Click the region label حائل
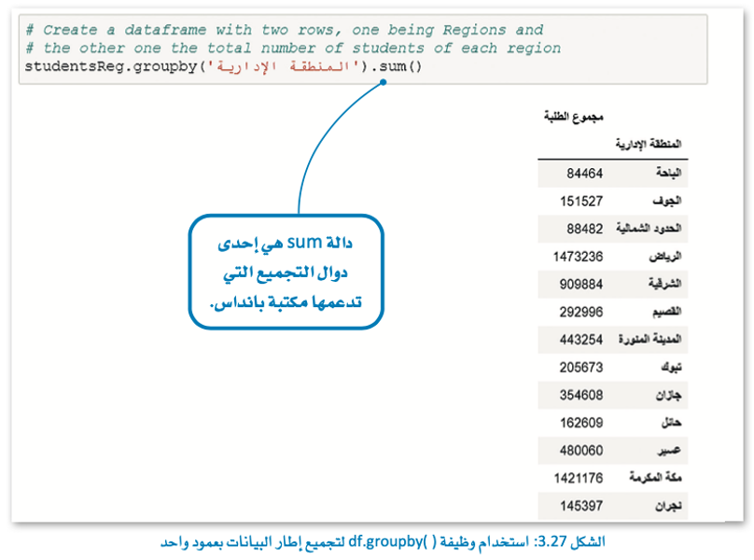This screenshot has height=560, width=754. (x=671, y=423)
